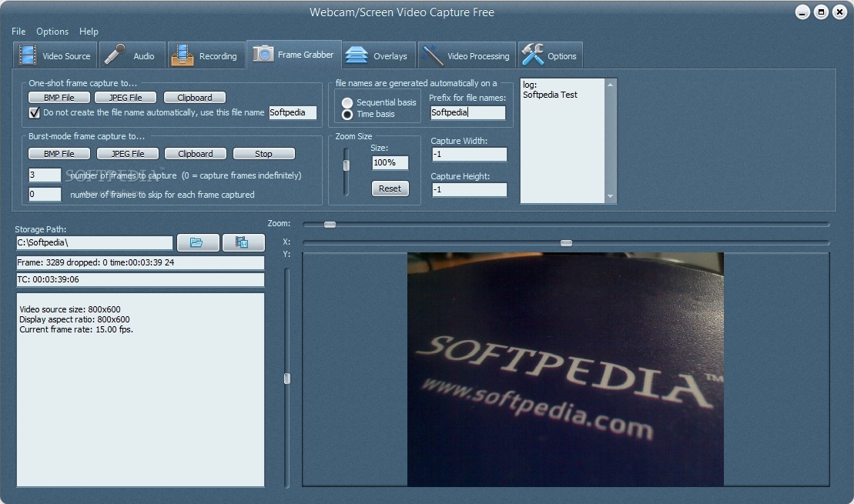
Task: Close the application window
Action: coord(839,12)
